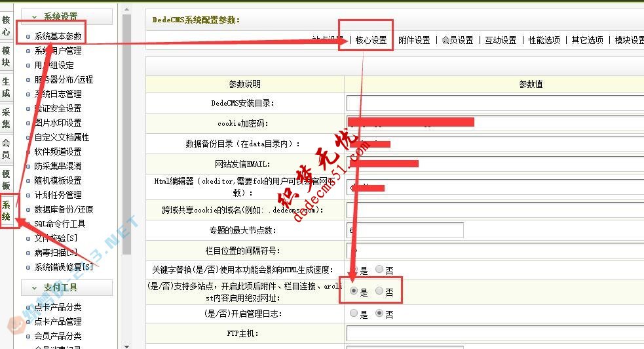Click the 跨域共享cookie域名 input field
This screenshot has height=349, width=644.
pyautogui.click(x=495, y=210)
